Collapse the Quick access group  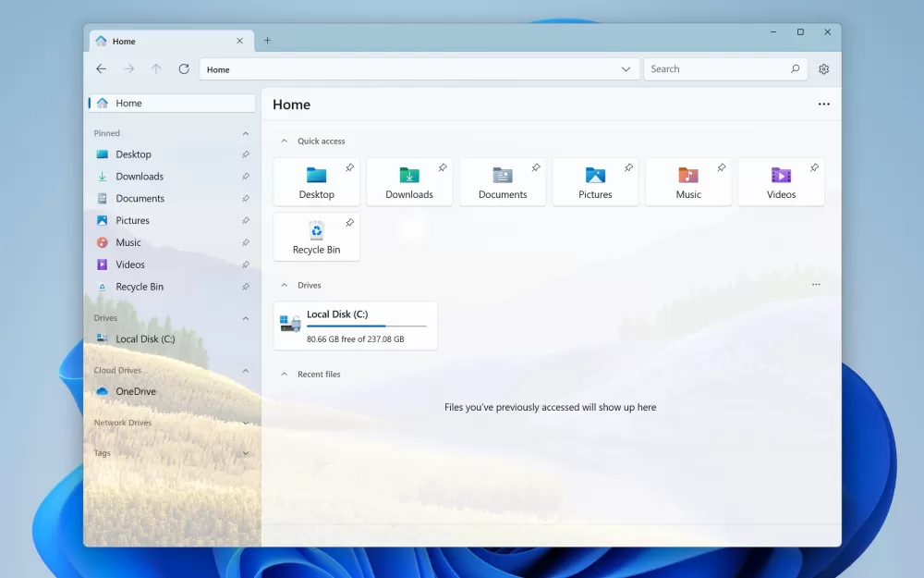(284, 141)
